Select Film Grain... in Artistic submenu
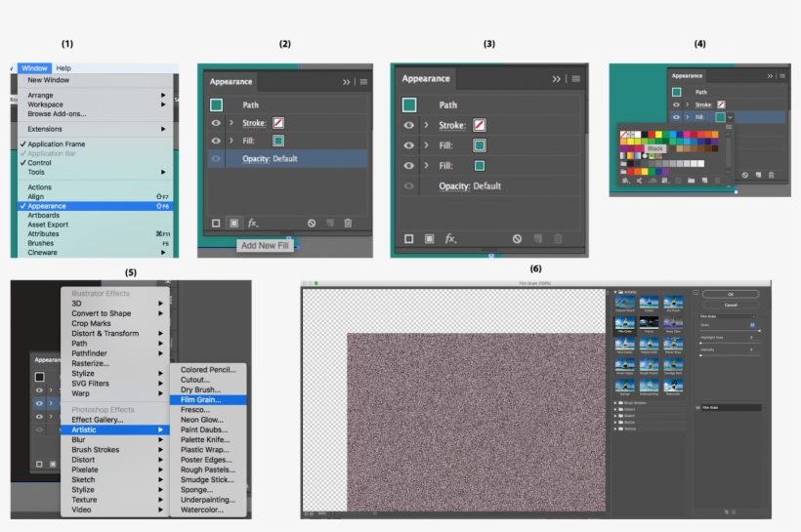801x532 pixels. (x=201, y=399)
